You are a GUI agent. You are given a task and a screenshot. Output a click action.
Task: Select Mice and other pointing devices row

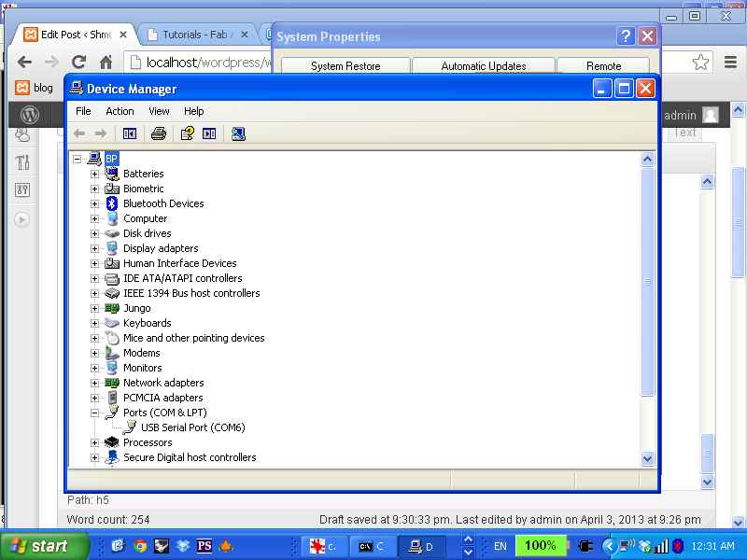coord(194,338)
